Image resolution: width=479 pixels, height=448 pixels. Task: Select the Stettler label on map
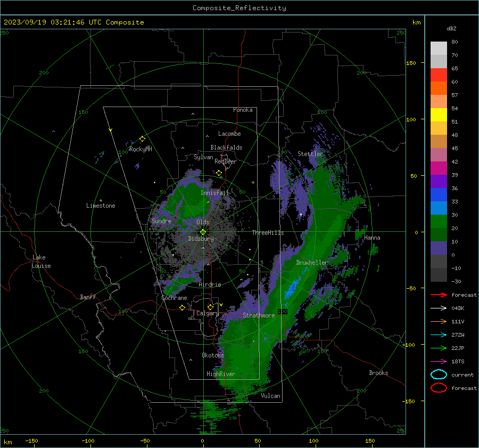point(310,154)
